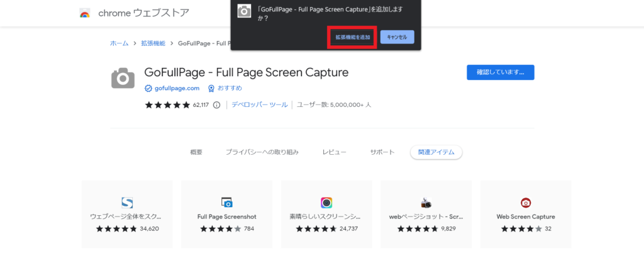This screenshot has height=253, width=644.
Task: Click the ウェブページ全体をスク... card title
Action: tap(126, 216)
